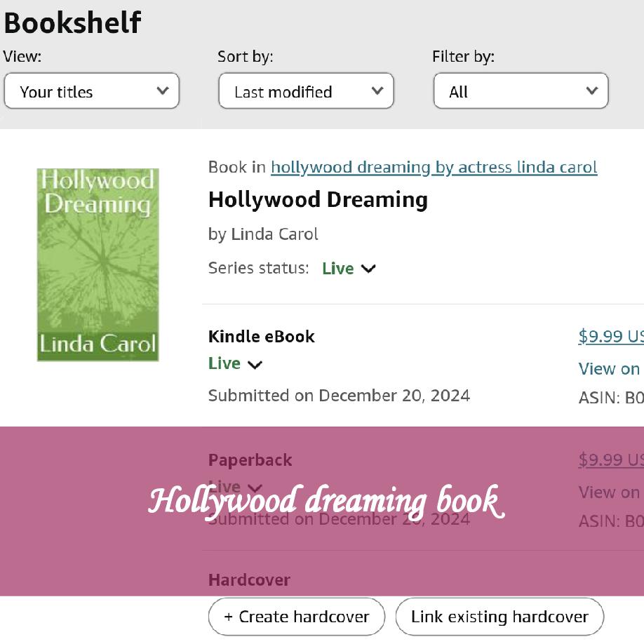Screen dimensions: 644x644
Task: Expand the Paperback Live status chevron
Action: coord(255,488)
